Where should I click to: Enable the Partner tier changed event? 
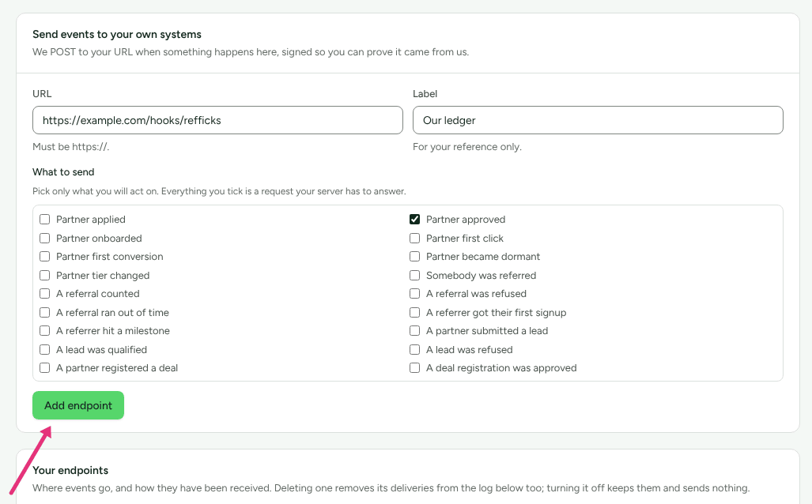coord(45,275)
